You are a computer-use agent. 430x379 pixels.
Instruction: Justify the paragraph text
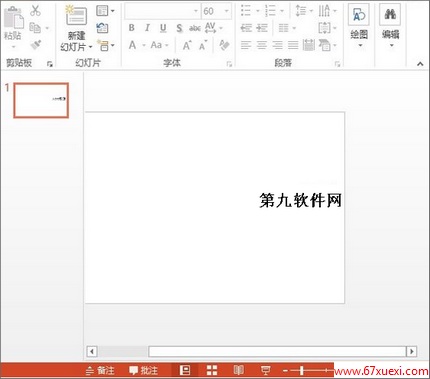(x=293, y=45)
